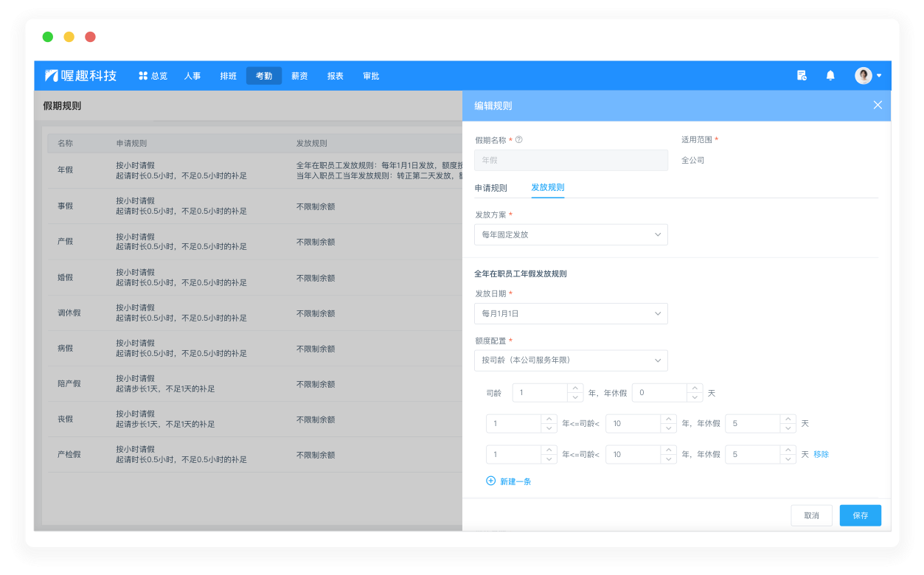This screenshot has height=575, width=924.
Task: Open the document report icon in header
Action: click(802, 75)
